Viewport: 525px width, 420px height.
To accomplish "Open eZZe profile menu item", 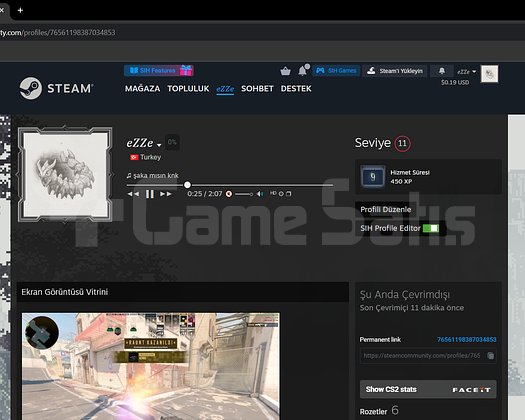I will 225,89.
